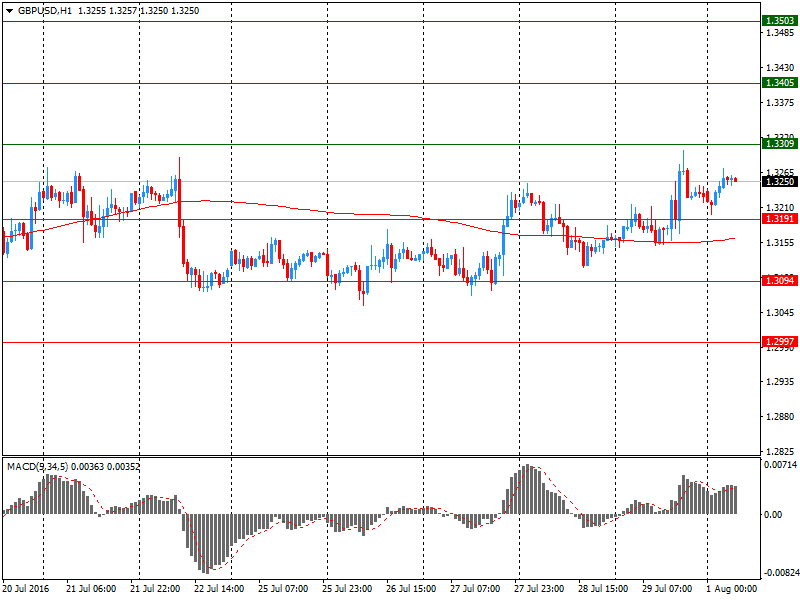Select the 1.3309 green level label
800x600 pixels.
coord(780,144)
